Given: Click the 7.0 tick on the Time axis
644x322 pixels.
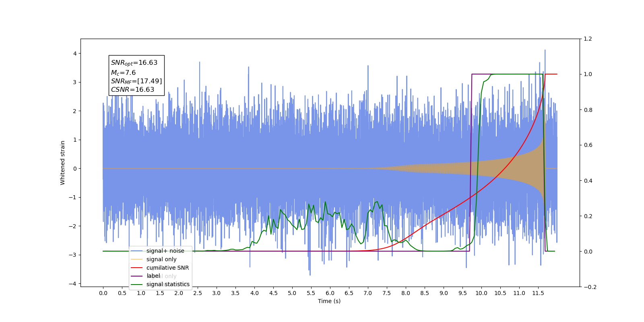Looking at the screenshot, I should pos(368,293).
